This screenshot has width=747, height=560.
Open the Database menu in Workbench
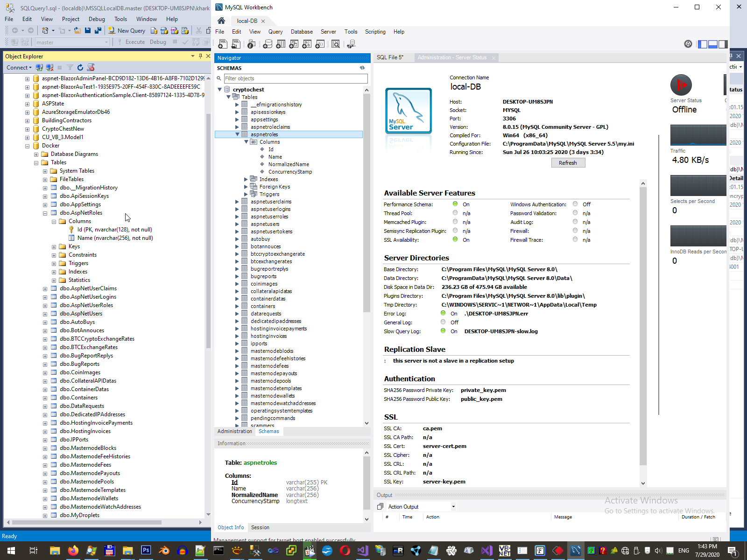302,32
